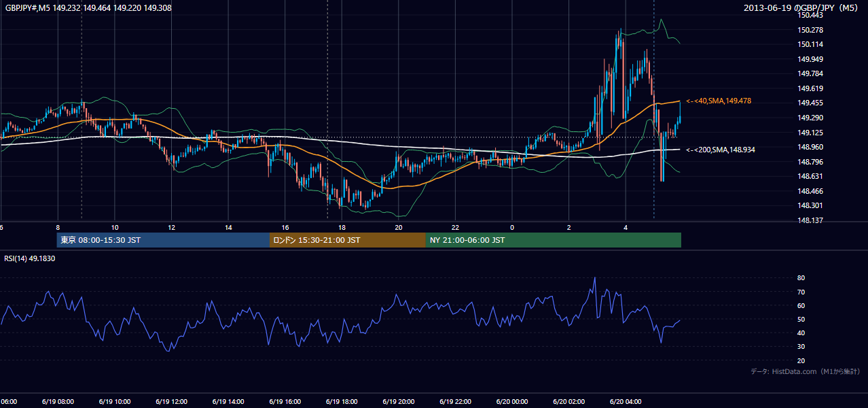Select the NY 21:00-06:00 JST session bar
Viewport: 868px width, 408px height.
pyautogui.click(x=554, y=240)
